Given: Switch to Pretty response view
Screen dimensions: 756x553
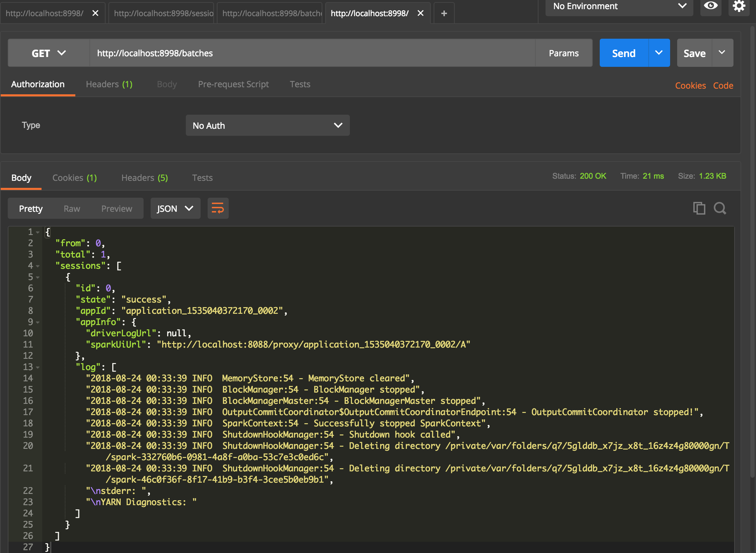Looking at the screenshot, I should click(31, 209).
